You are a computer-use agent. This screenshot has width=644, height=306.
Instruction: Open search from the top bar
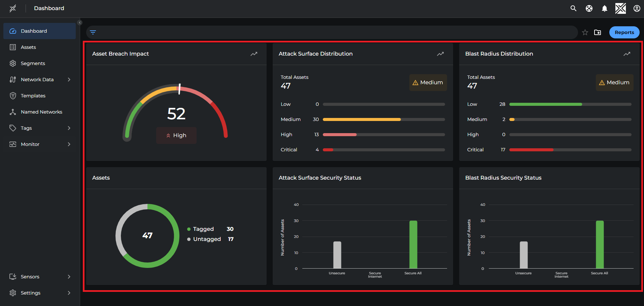click(573, 8)
